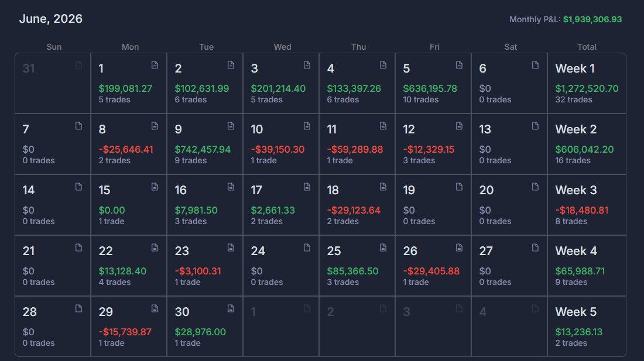Open the note icon on June 8

[155, 126]
